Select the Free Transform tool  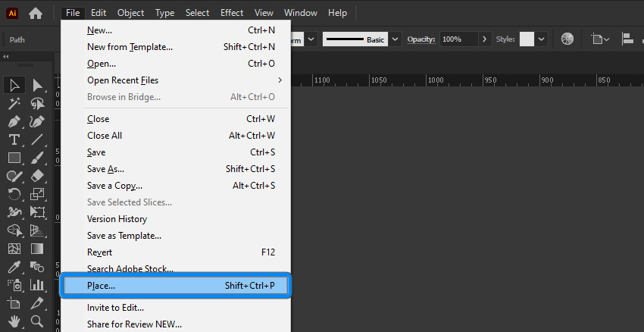click(37, 212)
